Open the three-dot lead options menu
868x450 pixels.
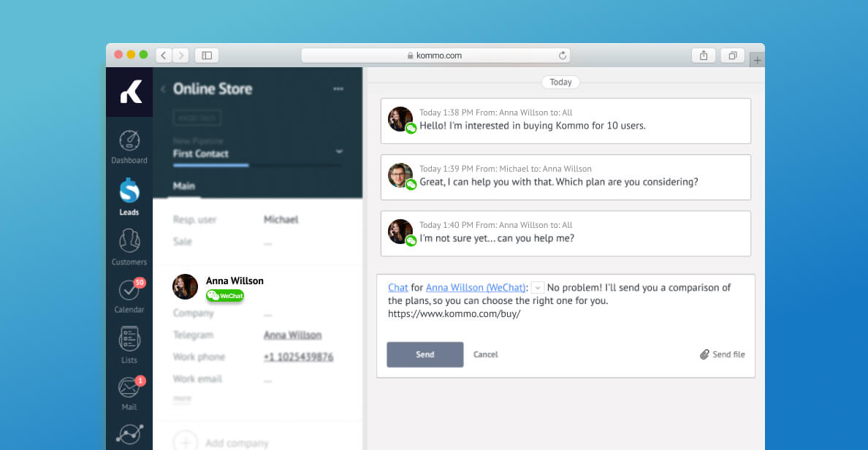(x=338, y=89)
